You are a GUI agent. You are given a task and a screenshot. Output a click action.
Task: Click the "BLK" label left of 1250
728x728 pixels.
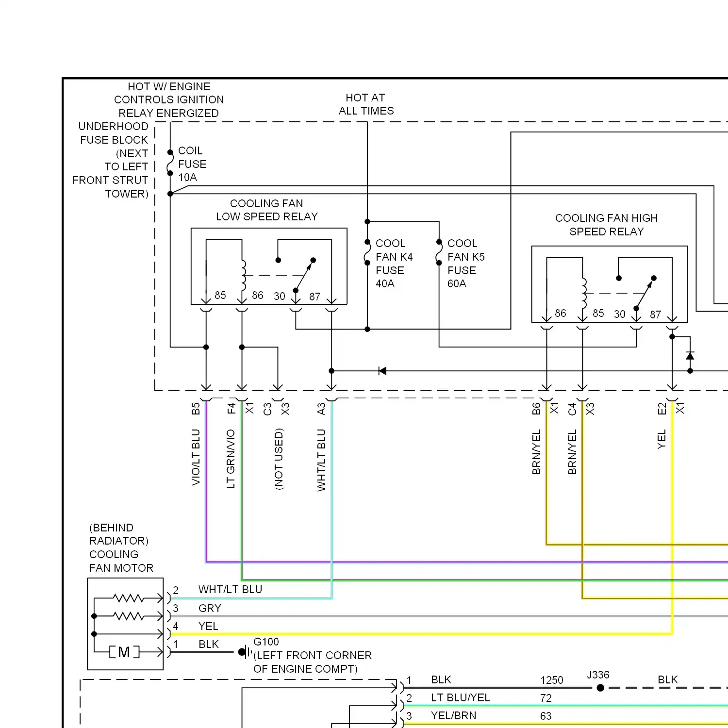click(x=441, y=679)
